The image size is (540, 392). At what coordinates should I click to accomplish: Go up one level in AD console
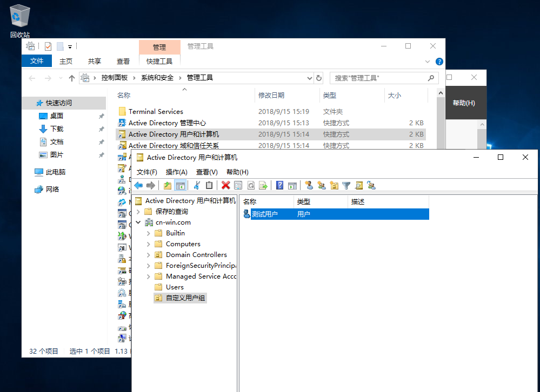[x=168, y=186]
